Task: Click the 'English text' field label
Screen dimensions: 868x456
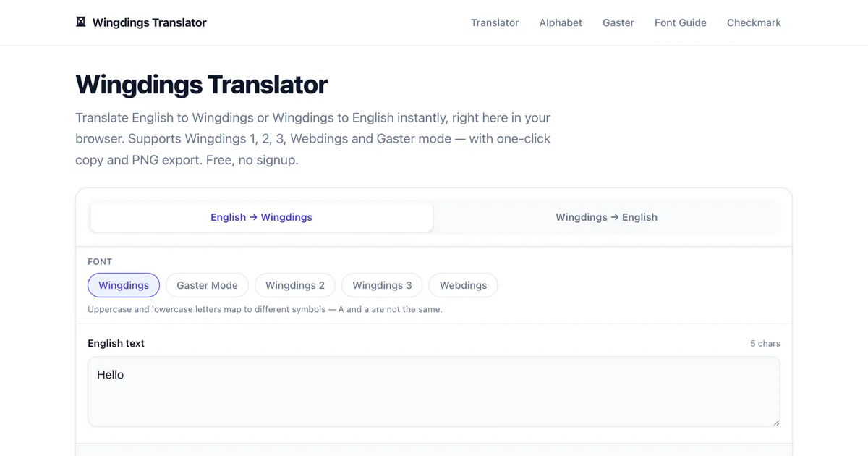Action: pyautogui.click(x=116, y=343)
